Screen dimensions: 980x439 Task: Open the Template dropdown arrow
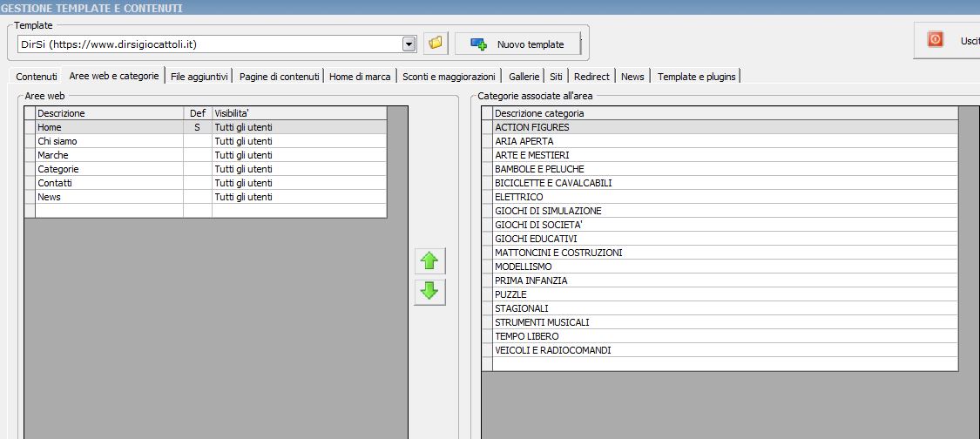click(409, 44)
